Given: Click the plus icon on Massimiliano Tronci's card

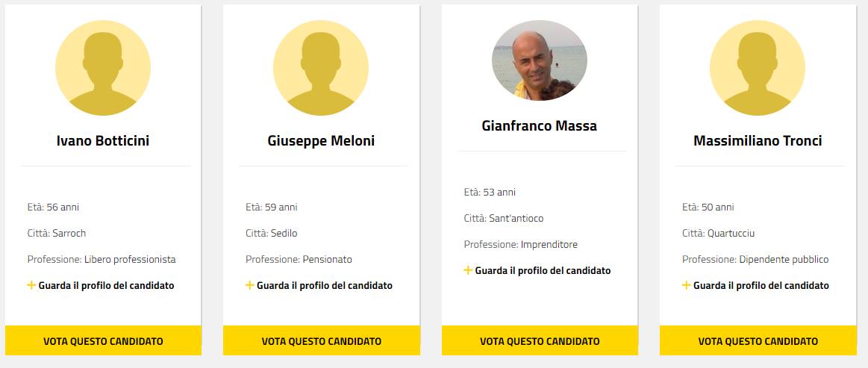Looking at the screenshot, I should point(687,285).
